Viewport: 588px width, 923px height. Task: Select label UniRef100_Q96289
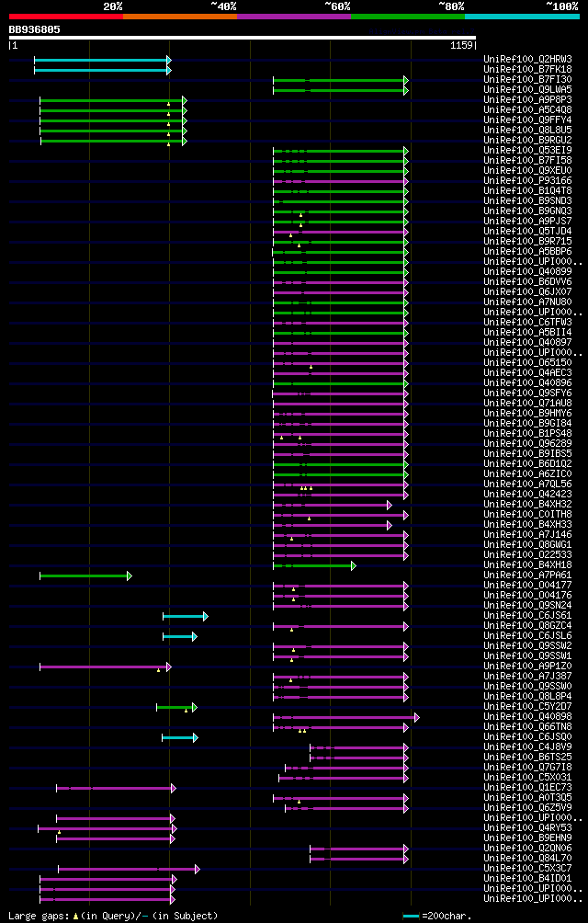[527, 443]
